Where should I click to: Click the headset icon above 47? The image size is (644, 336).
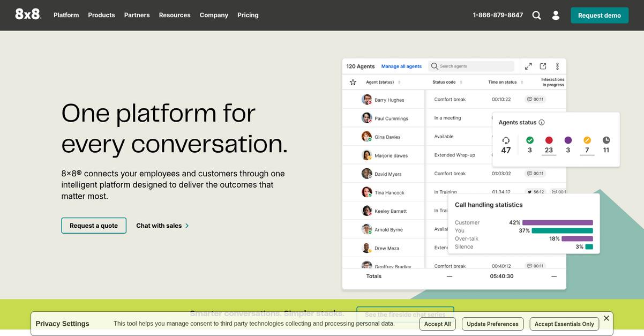pyautogui.click(x=506, y=140)
